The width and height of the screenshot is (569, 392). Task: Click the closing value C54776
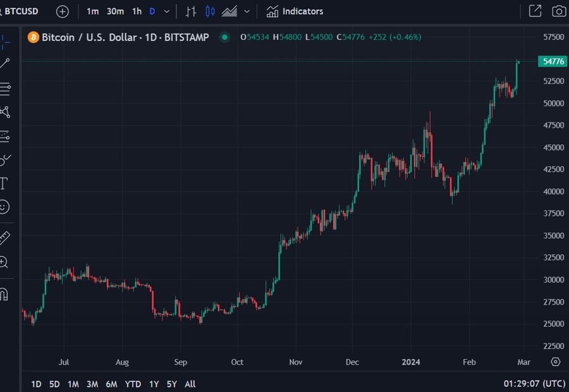coord(350,37)
